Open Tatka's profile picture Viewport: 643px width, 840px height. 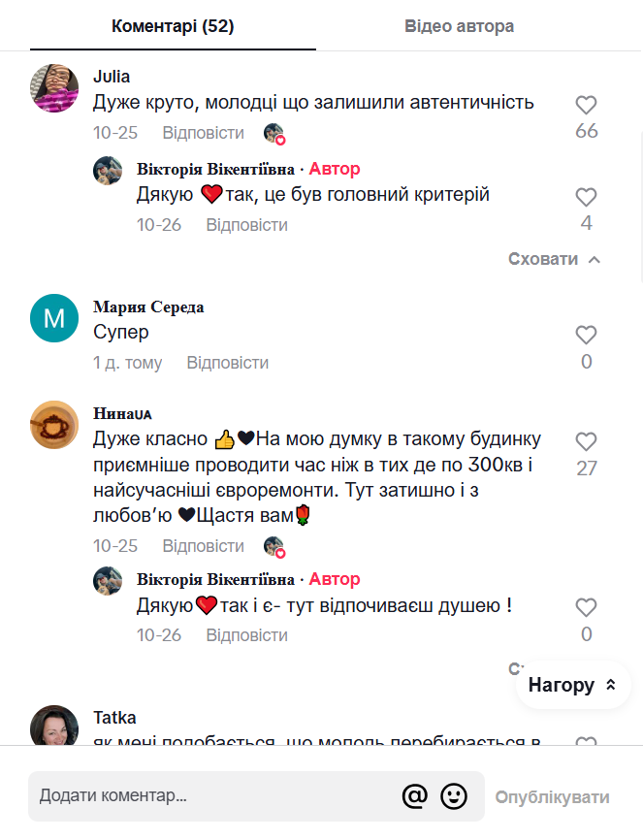click(x=54, y=727)
